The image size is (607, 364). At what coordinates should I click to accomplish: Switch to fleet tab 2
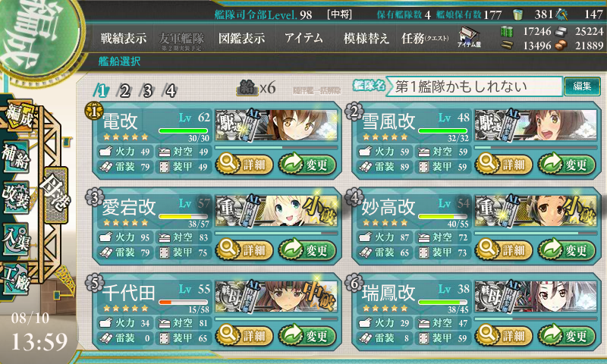124,91
